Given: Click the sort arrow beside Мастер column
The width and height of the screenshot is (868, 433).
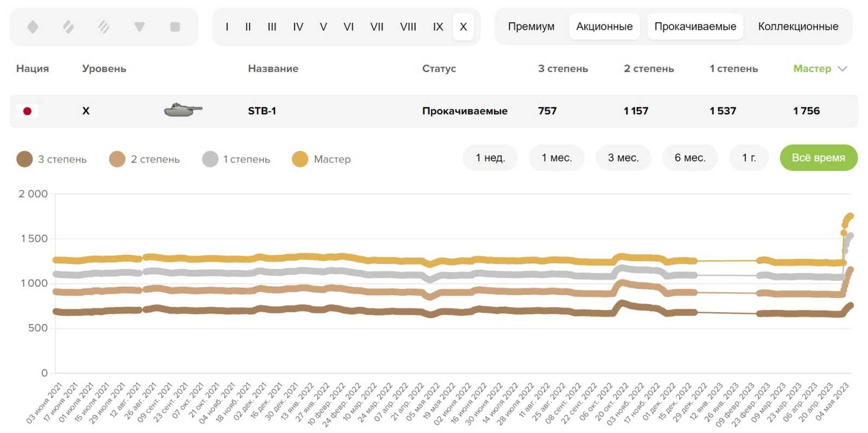Looking at the screenshot, I should click(x=843, y=69).
